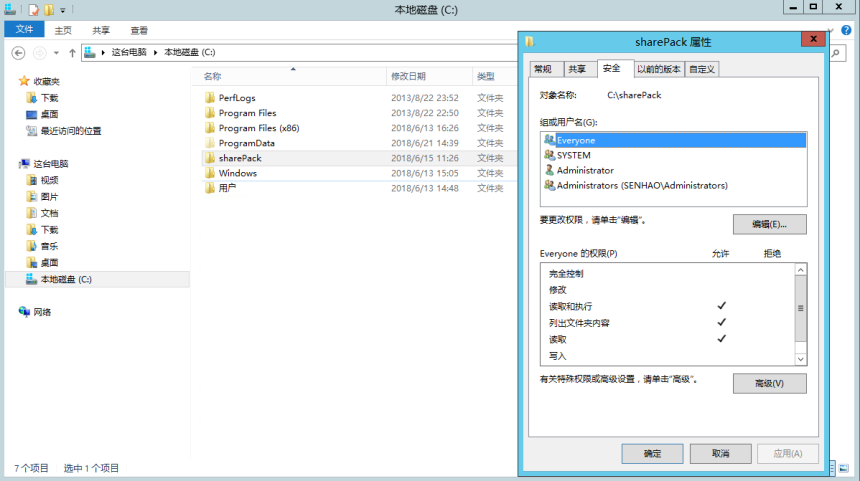Click the up one level arrow
Viewport: 860px width, 481px height.
pyautogui.click(x=71, y=52)
